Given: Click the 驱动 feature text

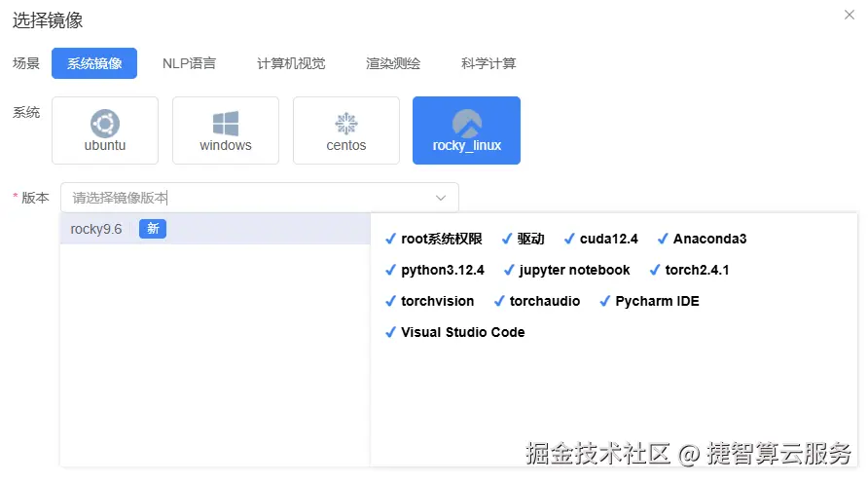Looking at the screenshot, I should (531, 239).
